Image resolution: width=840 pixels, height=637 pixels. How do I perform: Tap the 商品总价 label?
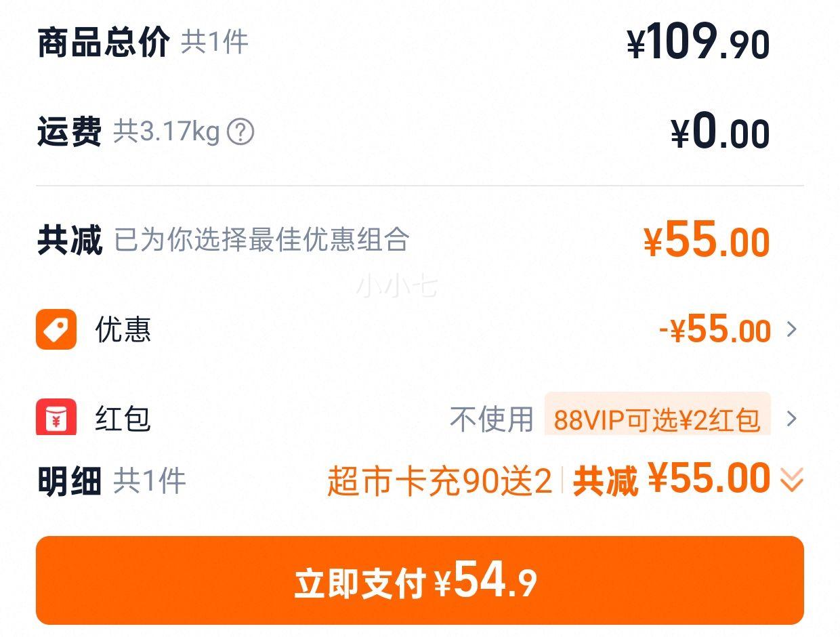click(103, 43)
